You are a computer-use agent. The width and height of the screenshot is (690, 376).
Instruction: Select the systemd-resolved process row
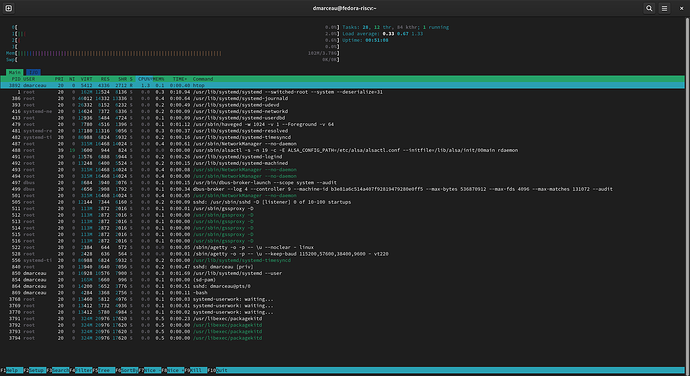click(x=342, y=131)
